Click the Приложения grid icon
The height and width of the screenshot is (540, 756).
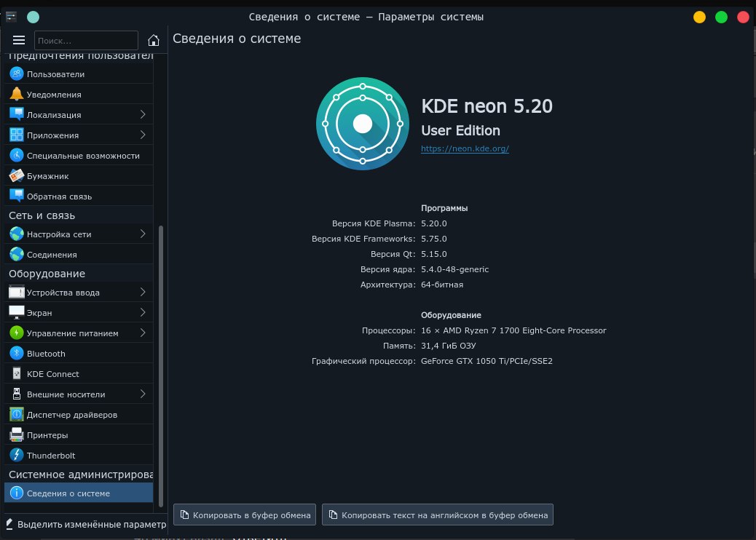coord(17,135)
